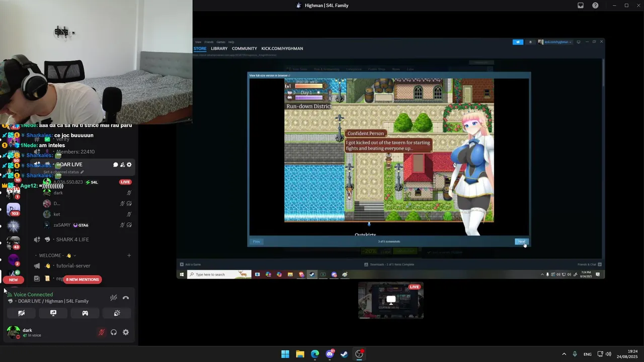Viewport: 644px width, 362px height.
Task: Click Add a Game in Steam
Action: coord(191,264)
